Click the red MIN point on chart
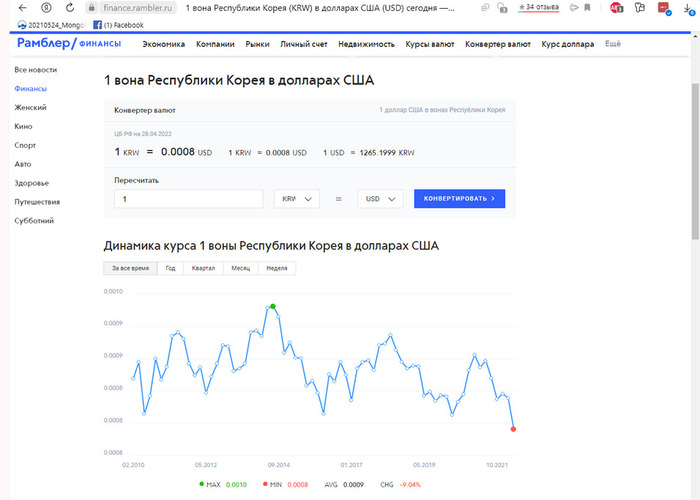Screen dimensions: 700x500 (x=513, y=429)
